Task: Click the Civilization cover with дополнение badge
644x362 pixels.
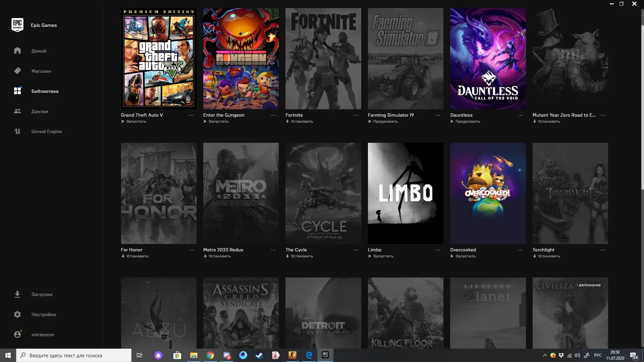Action: click(570, 313)
